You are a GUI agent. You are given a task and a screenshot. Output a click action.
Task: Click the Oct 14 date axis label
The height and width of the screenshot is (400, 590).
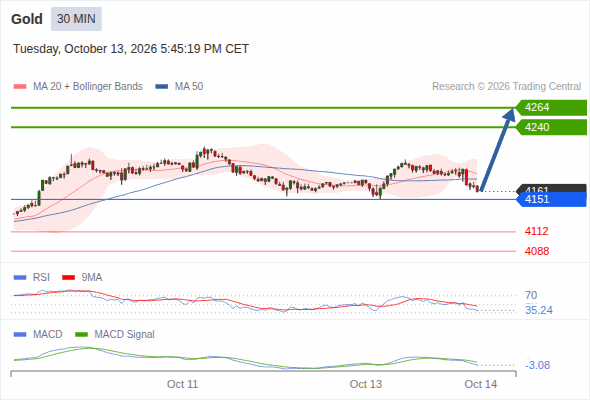click(481, 384)
